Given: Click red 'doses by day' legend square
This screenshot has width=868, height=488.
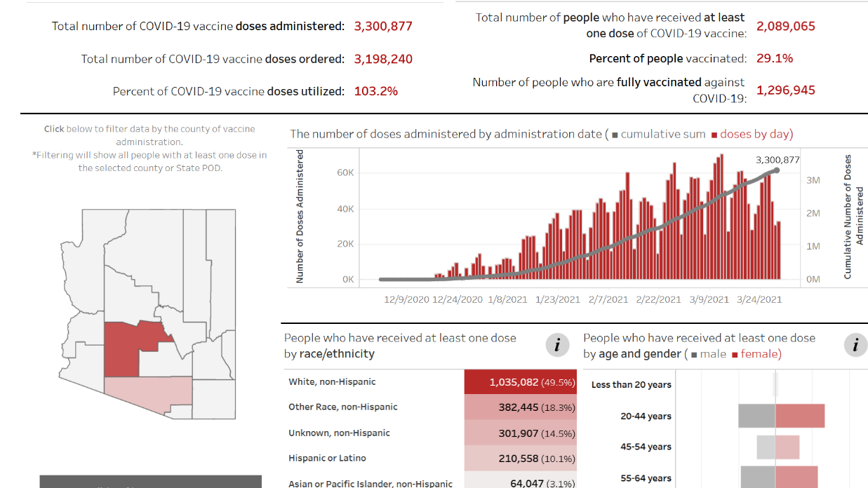Looking at the screenshot, I should pyautogui.click(x=714, y=135).
